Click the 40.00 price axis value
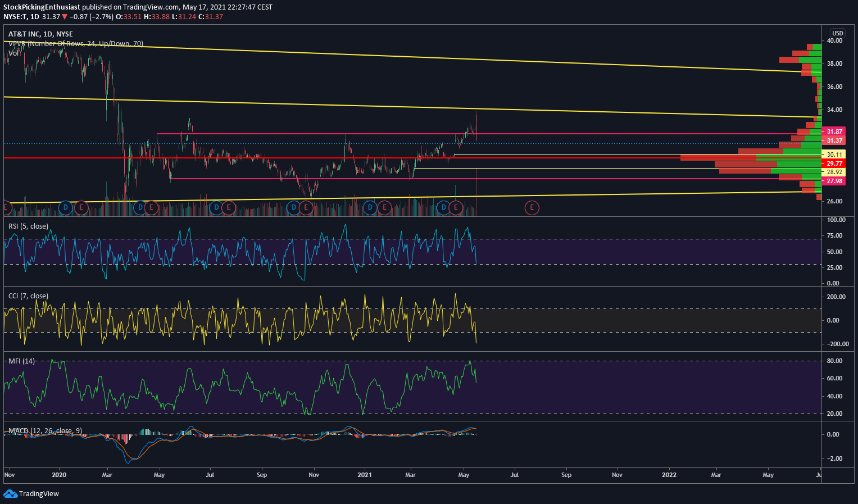This screenshot has height=504, width=858. 834,41
